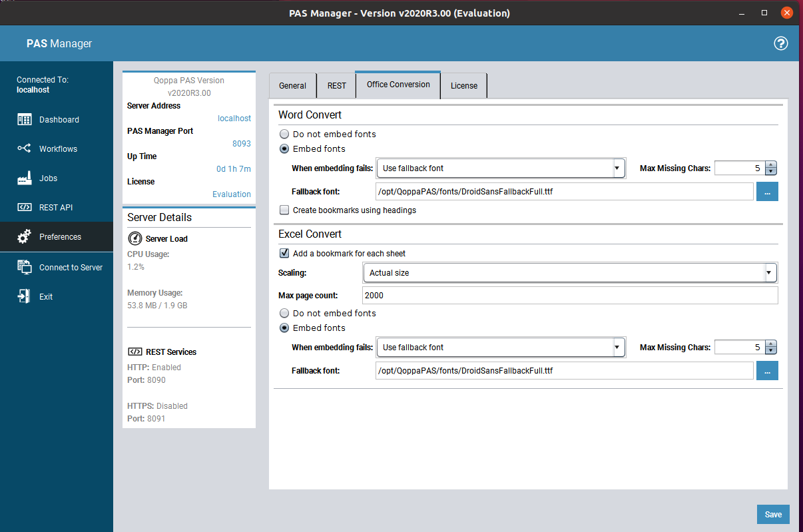Decrease Excel Max Missing Chars value
This screenshot has width=803, height=532.
coord(771,350)
